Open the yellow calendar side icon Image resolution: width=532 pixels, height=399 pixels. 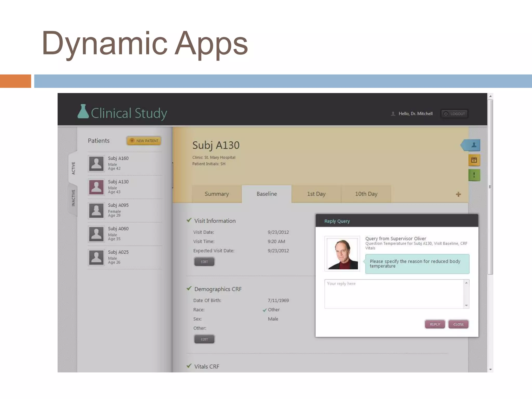pyautogui.click(x=474, y=160)
